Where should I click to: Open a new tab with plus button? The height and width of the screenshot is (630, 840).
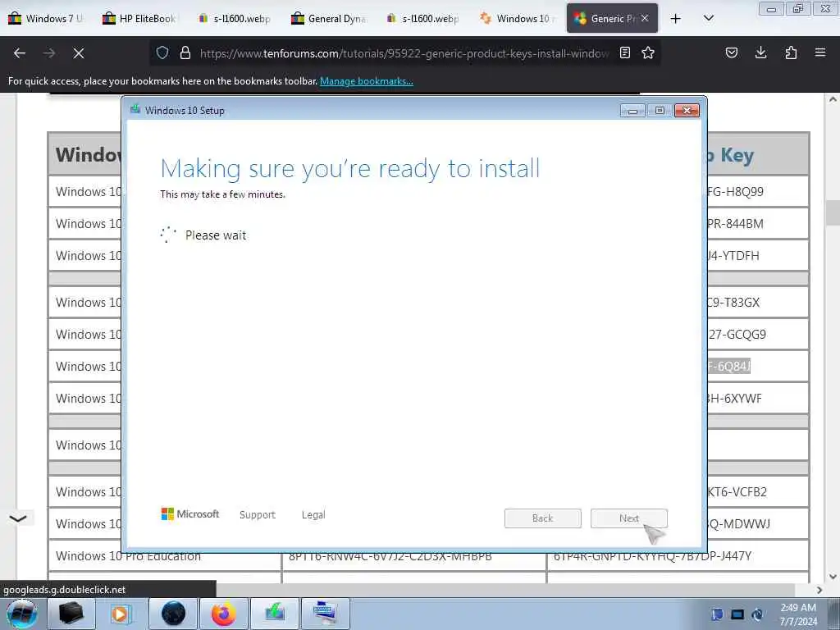676,19
